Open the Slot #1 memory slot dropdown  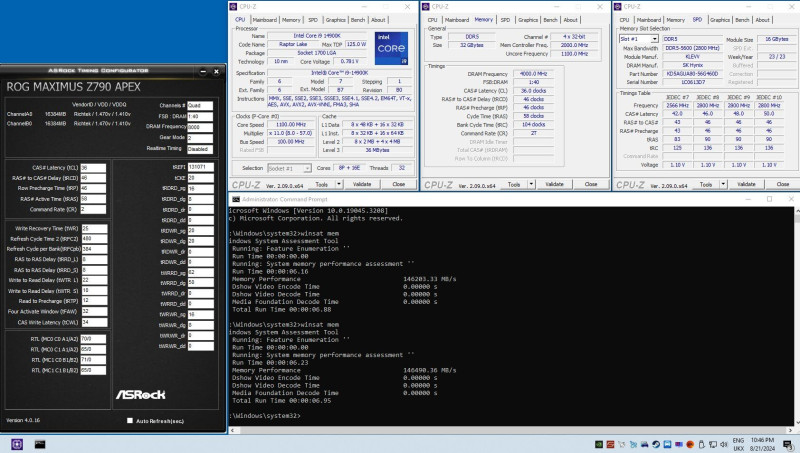(x=654, y=39)
